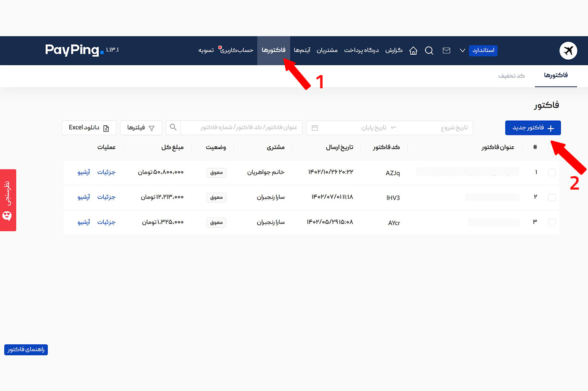Open the آیتم‌ها menu item
The image size is (588, 391).
click(302, 50)
